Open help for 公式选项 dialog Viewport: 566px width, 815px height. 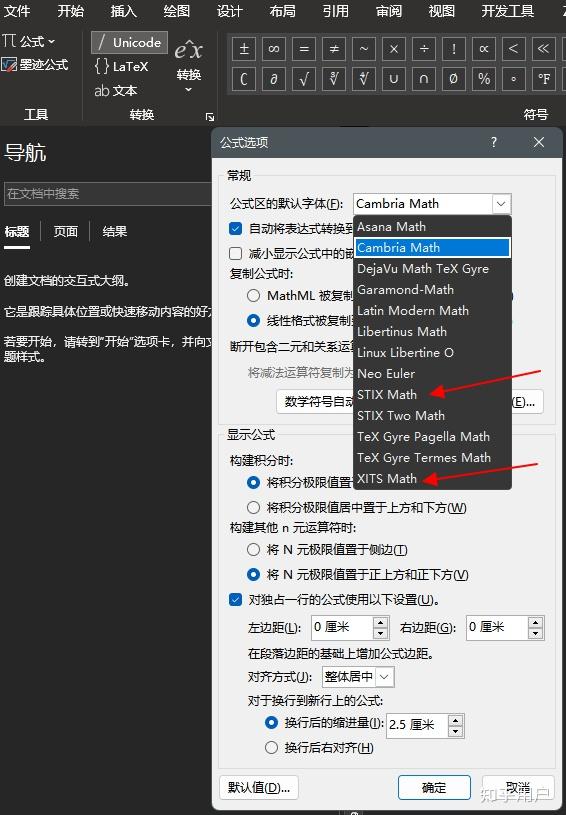tap(494, 142)
